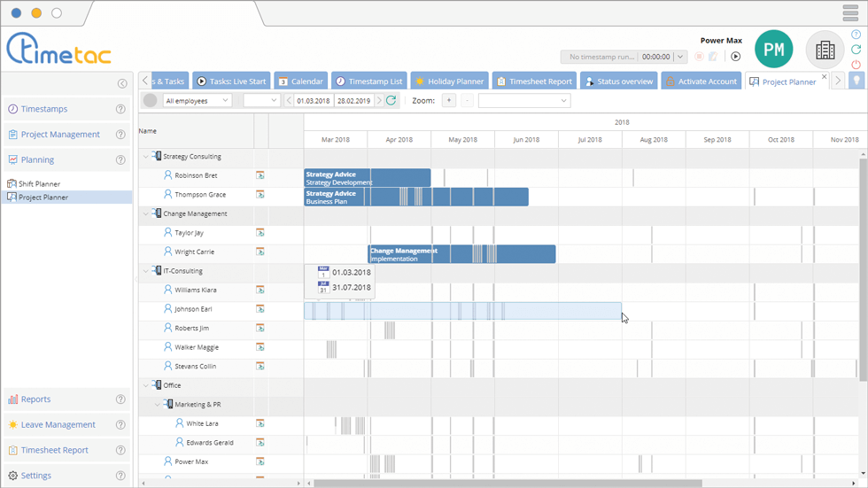Open calendar icon in Robinson Bret row
This screenshot has height=488, width=868.
(x=260, y=175)
